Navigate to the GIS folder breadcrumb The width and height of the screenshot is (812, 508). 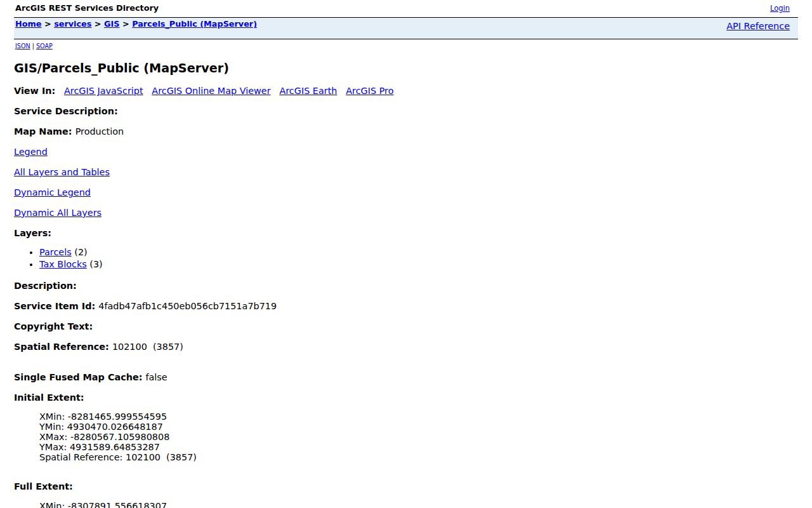112,24
